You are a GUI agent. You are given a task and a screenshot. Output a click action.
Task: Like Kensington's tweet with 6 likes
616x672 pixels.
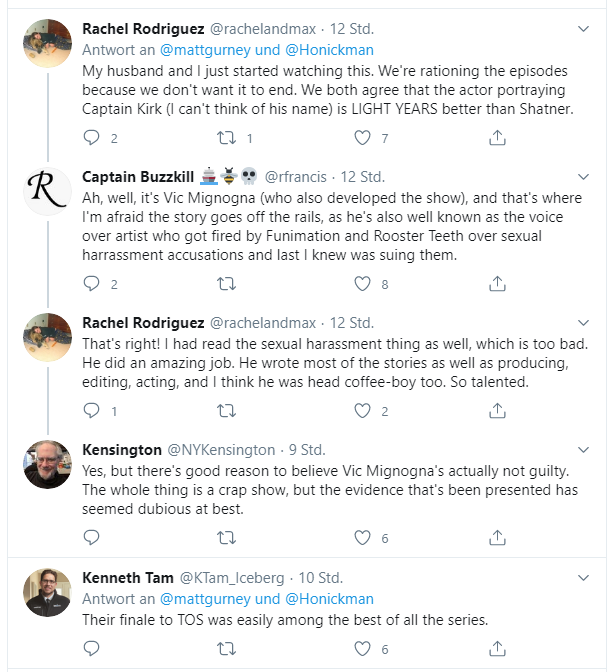tap(362, 537)
